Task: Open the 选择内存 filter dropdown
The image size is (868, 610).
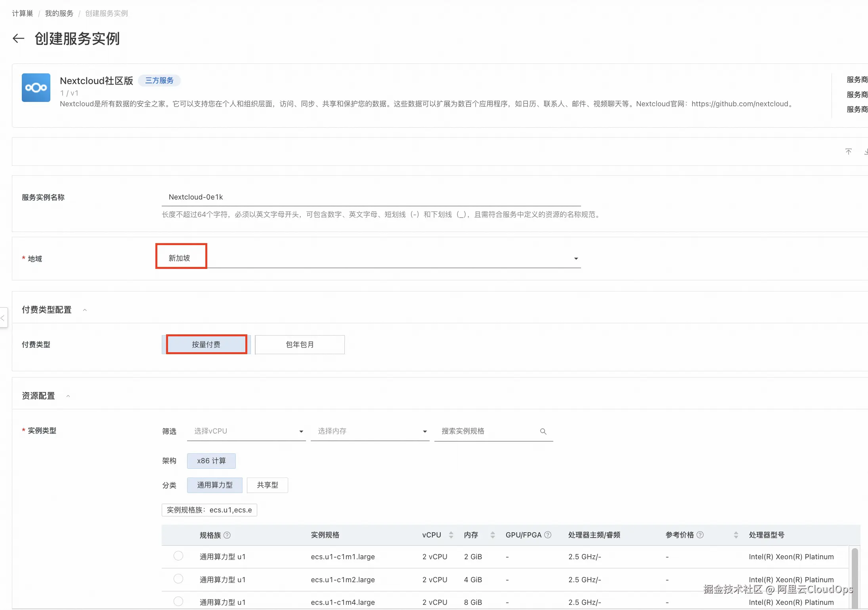Action: [x=424, y=432]
